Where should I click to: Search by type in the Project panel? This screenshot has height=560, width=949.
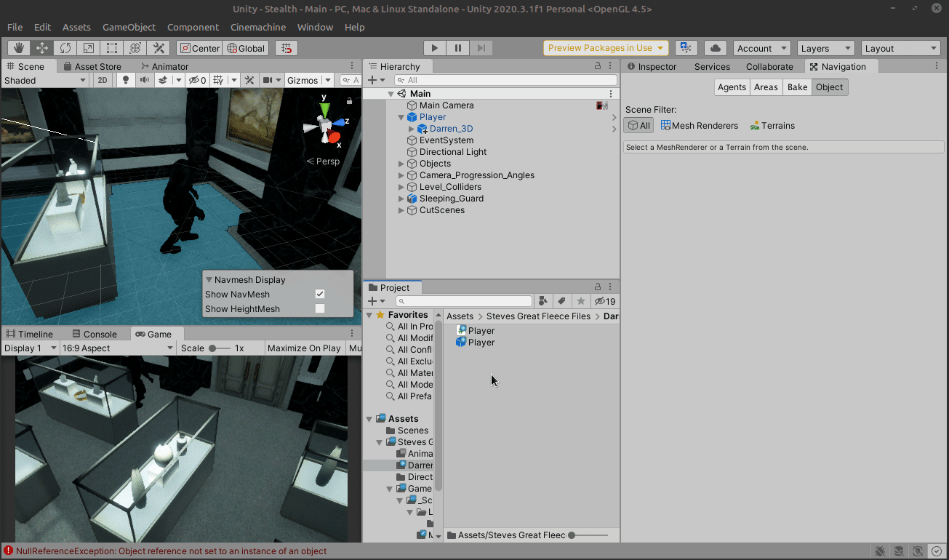[543, 301]
